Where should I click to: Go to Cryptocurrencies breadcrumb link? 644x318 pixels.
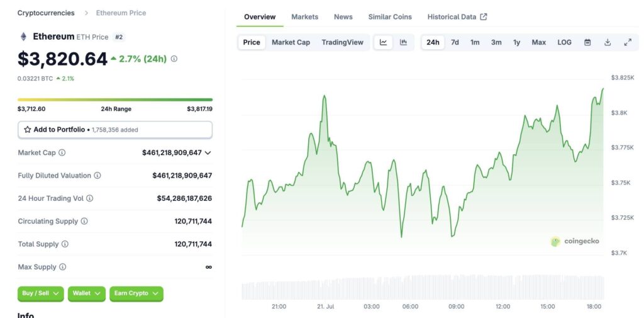[x=46, y=13]
